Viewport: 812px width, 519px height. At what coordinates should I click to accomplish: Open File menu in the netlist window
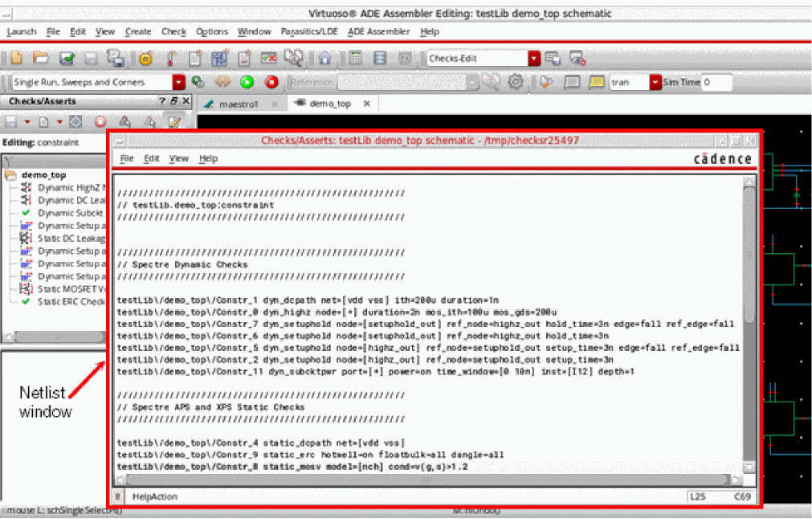(x=127, y=158)
